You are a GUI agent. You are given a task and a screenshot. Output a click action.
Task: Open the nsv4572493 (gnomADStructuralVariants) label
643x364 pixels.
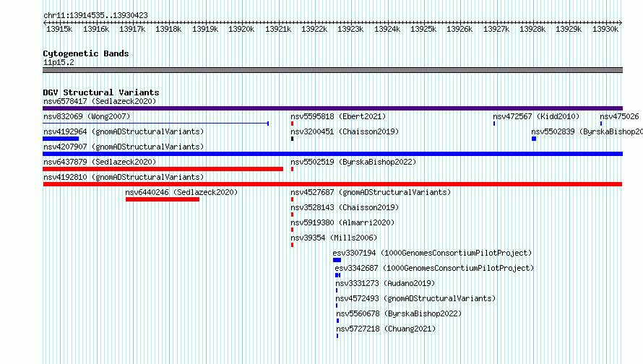pyautogui.click(x=415, y=298)
